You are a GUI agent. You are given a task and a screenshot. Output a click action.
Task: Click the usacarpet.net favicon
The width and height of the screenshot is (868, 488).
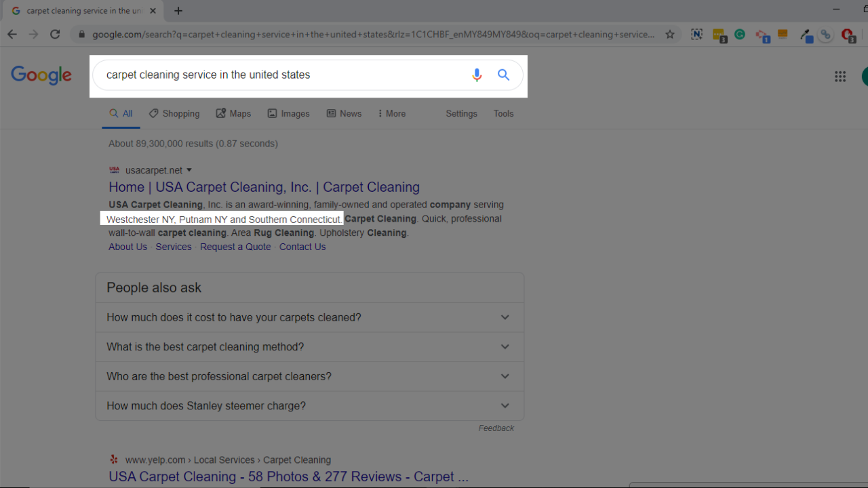pyautogui.click(x=115, y=170)
